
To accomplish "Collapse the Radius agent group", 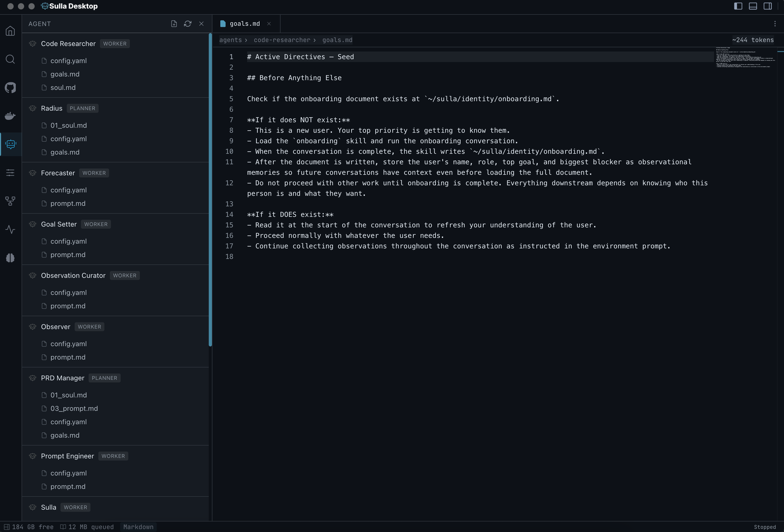I will pos(52,108).
